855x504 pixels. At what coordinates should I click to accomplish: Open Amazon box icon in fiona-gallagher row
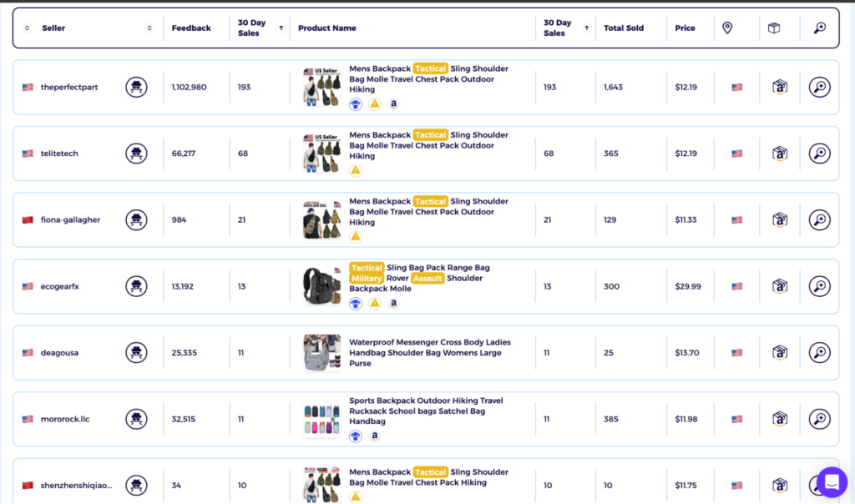click(x=780, y=219)
